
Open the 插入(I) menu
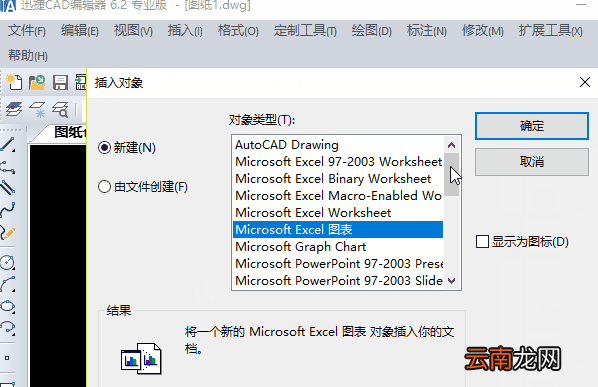point(185,31)
